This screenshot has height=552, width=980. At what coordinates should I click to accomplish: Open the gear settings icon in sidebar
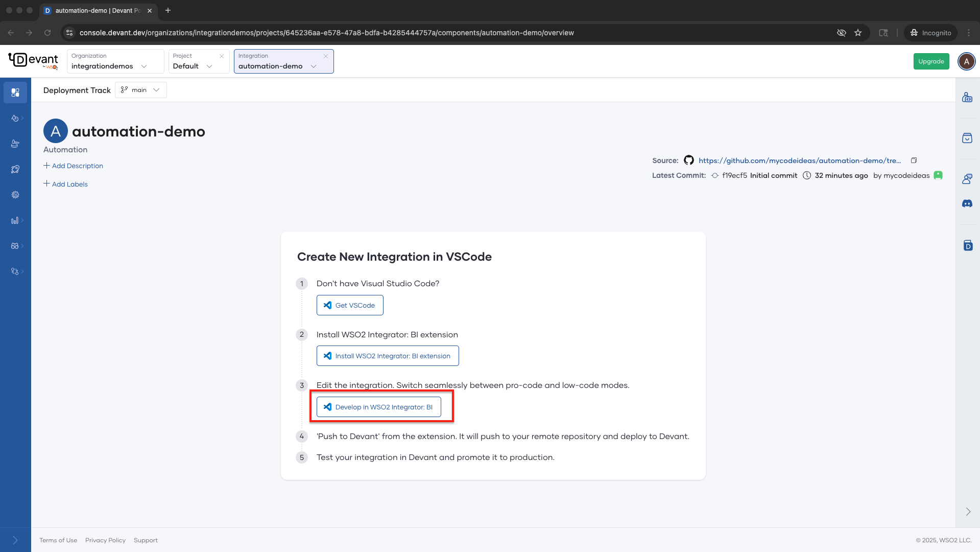point(15,195)
